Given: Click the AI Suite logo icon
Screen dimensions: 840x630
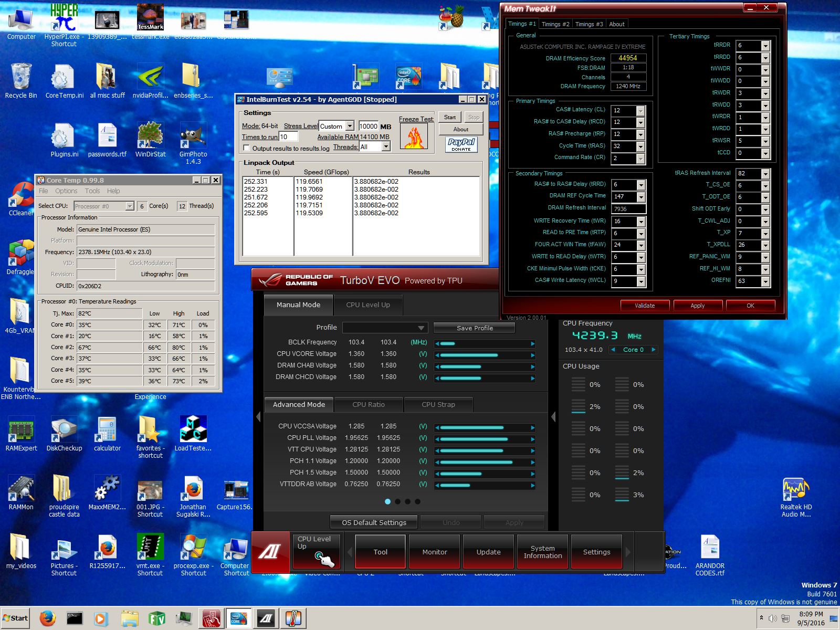Looking at the screenshot, I should tap(271, 551).
